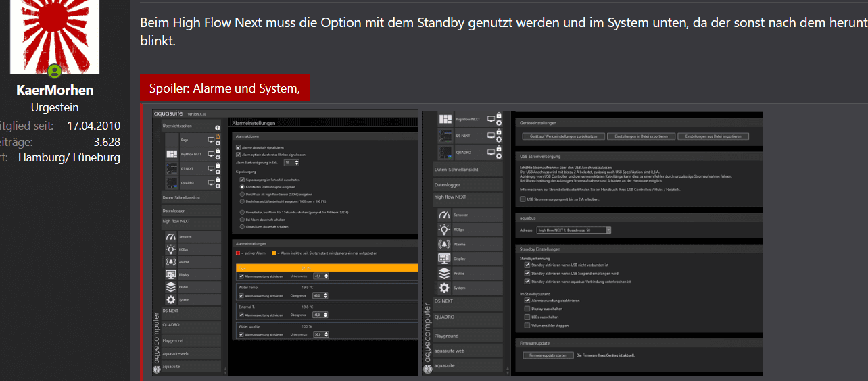The image size is (868, 381).
Task: Enable 'LEDs ausschalten' checkbox
Action: click(x=527, y=317)
